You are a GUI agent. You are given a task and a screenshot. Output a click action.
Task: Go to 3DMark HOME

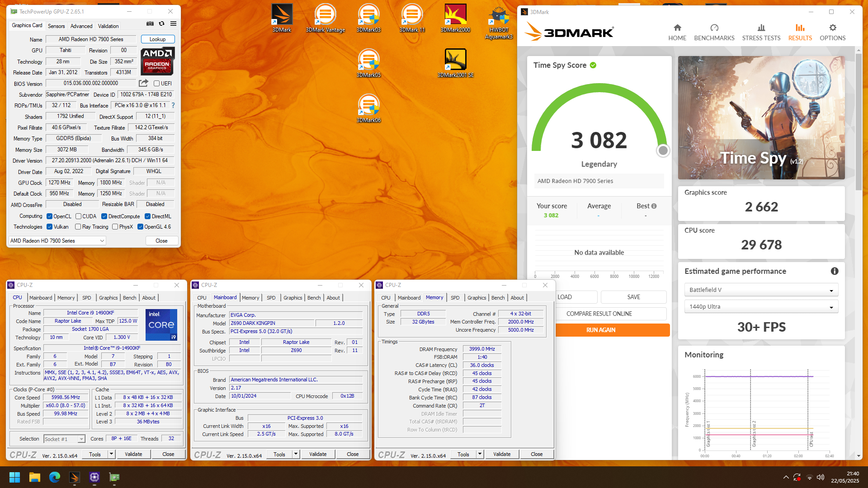click(677, 33)
